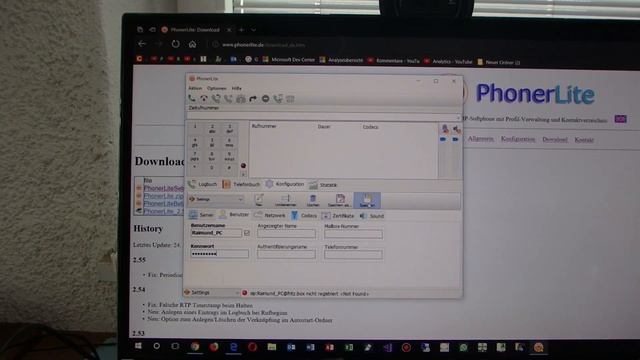
Task: Click the Speichern als profile icon
Action: [x=340, y=200]
